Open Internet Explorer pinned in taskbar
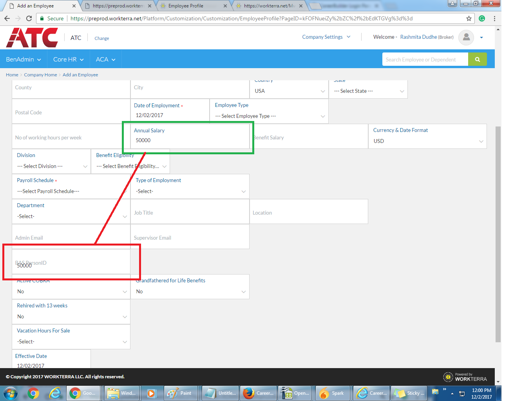This screenshot has width=532, height=401. [x=55, y=393]
